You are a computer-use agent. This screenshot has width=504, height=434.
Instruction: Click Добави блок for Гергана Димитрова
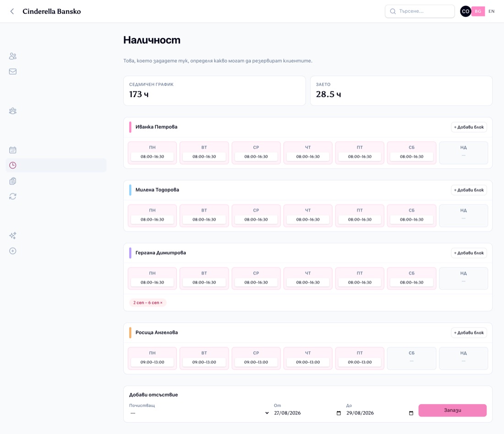(469, 253)
